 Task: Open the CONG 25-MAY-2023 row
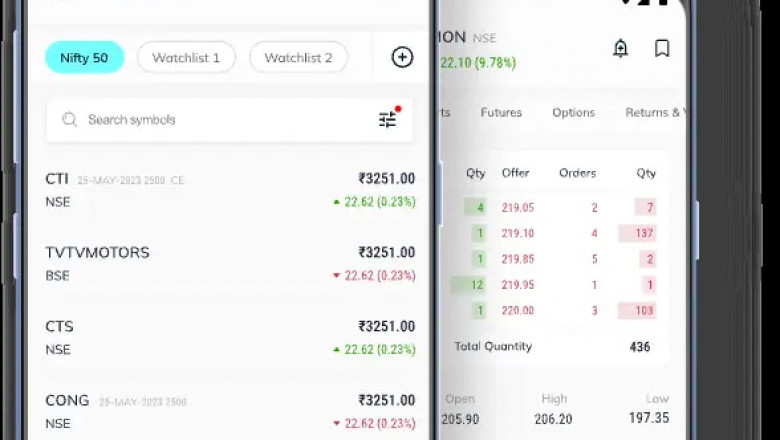tap(230, 412)
